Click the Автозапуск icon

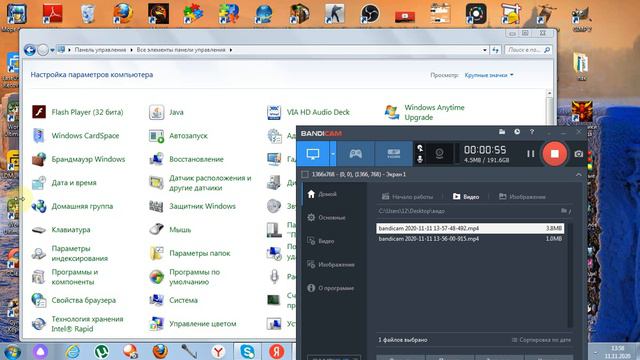(x=156, y=136)
